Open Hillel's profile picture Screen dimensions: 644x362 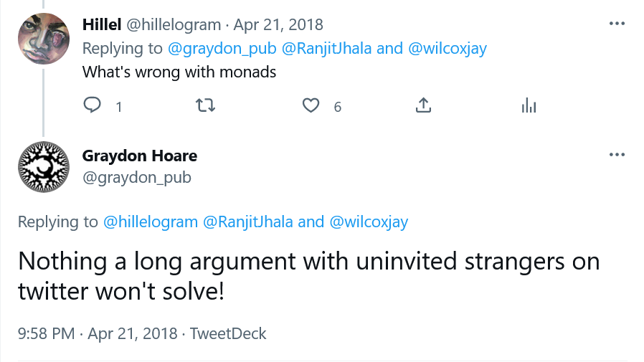(x=44, y=39)
